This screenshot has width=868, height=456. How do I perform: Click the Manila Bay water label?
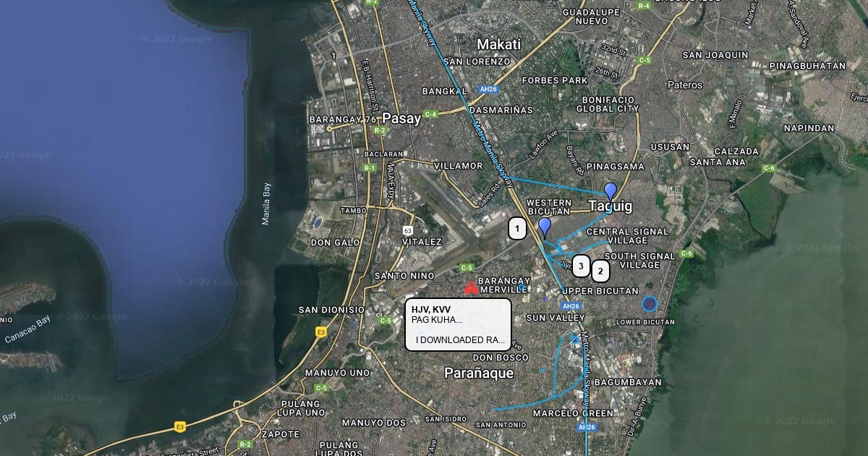pos(266,203)
